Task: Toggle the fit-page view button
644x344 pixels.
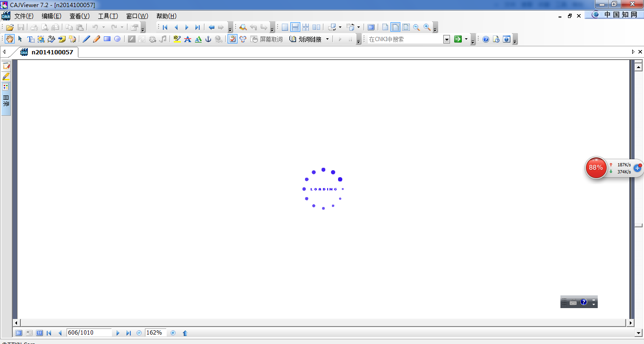Action: [x=406, y=27]
